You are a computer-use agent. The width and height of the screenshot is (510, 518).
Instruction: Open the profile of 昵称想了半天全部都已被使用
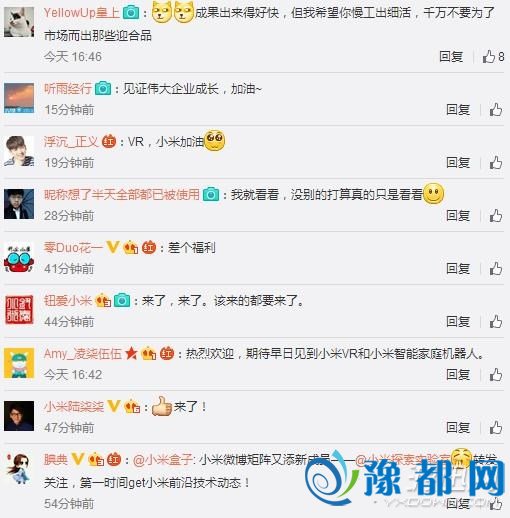[x=122, y=195]
